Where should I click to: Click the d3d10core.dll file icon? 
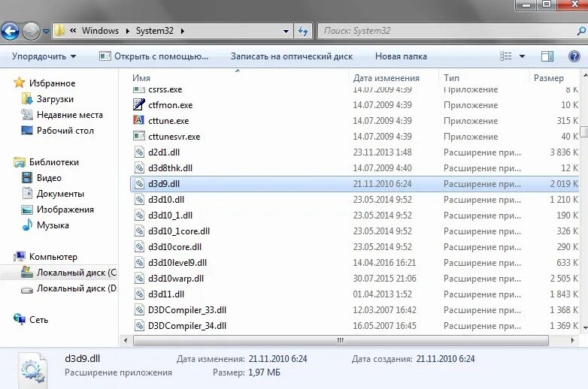click(139, 247)
